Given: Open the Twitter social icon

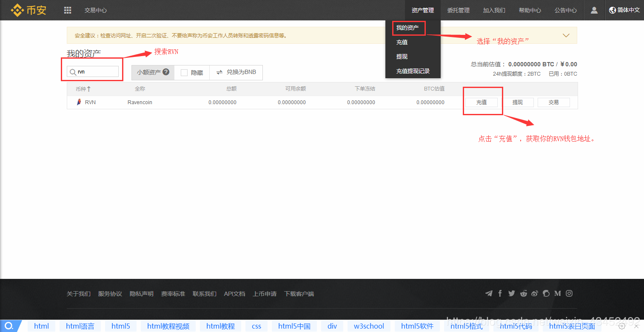Looking at the screenshot, I should point(511,293).
